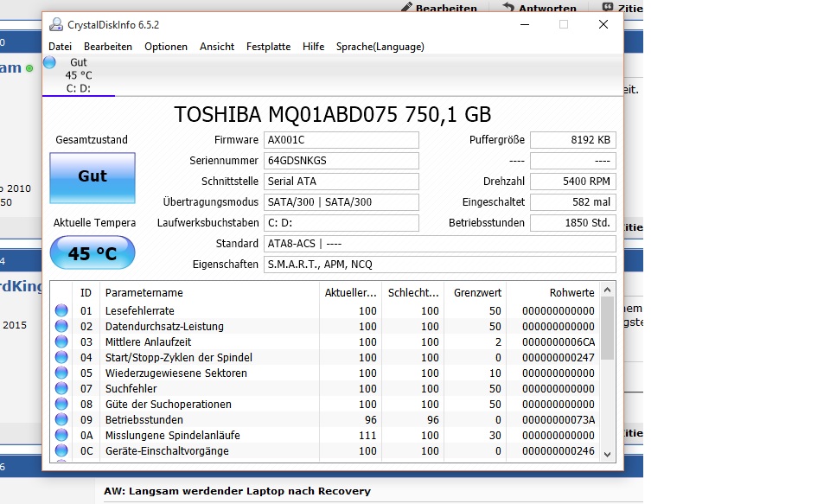830x504 pixels.
Task: Click the SMART list scrollbar thumb
Action: click(608, 329)
